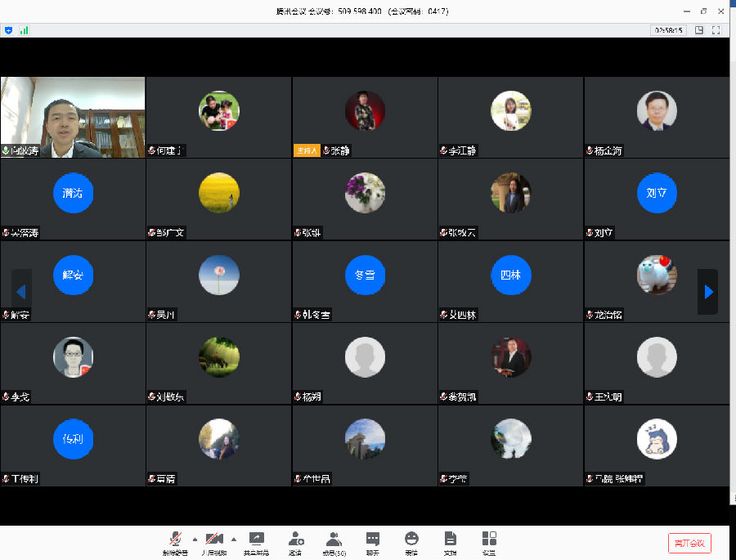Expand video options arrow beside camera
The height and width of the screenshot is (560, 736).
234,539
